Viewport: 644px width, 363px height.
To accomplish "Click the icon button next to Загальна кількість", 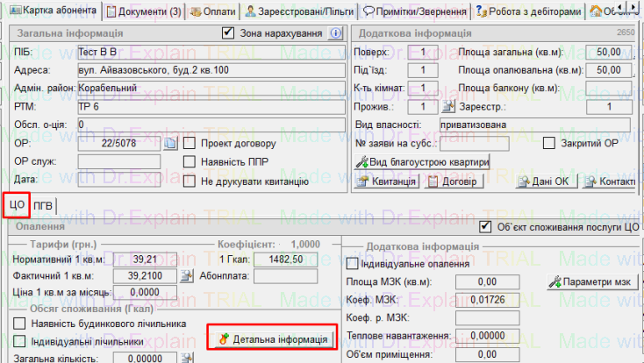I will click(x=185, y=359).
